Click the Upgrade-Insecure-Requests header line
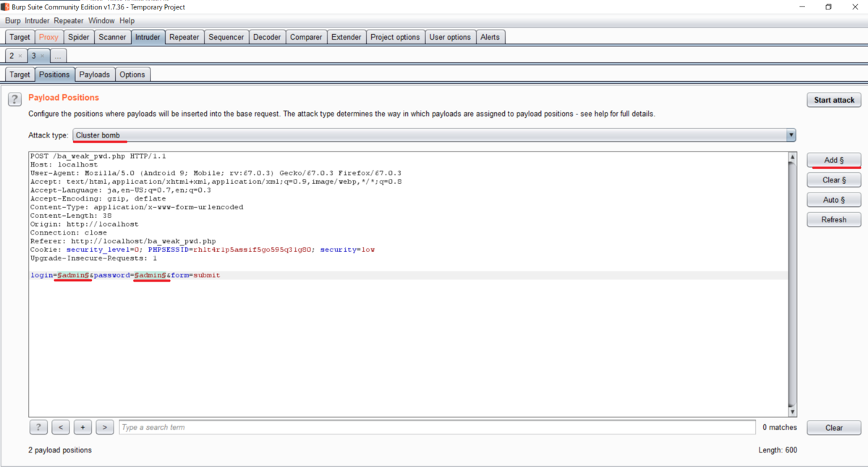 [94, 258]
